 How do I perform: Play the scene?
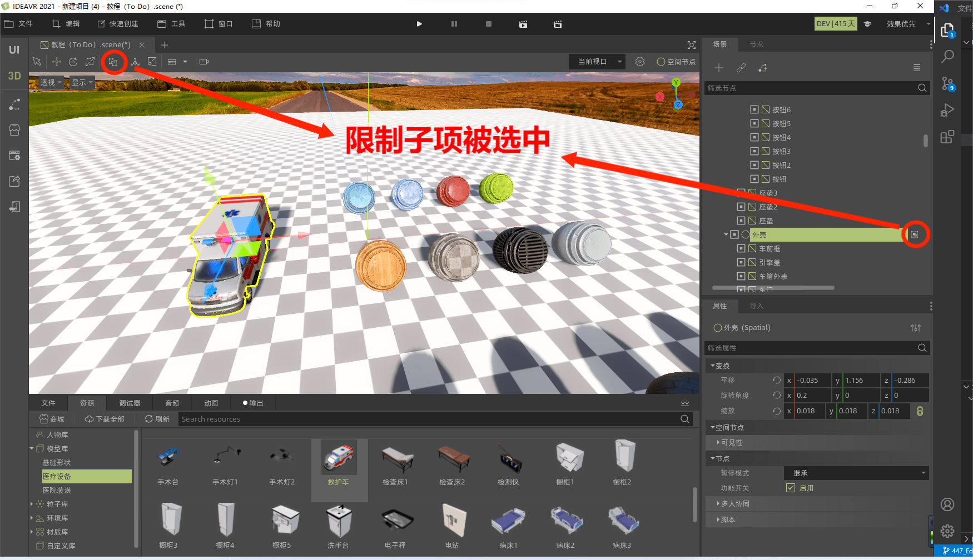[419, 24]
